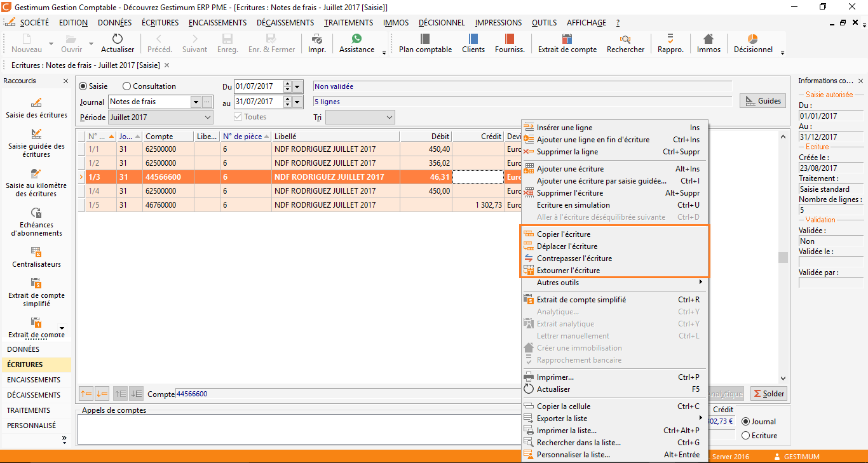Click Nouveau toolbar icon
Screen dimensions: 868x463
click(27, 43)
